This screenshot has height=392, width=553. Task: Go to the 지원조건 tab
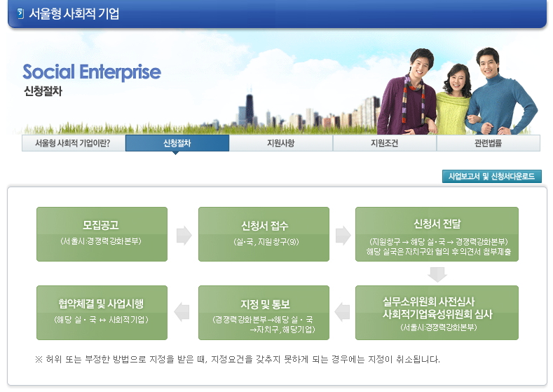[x=384, y=143]
